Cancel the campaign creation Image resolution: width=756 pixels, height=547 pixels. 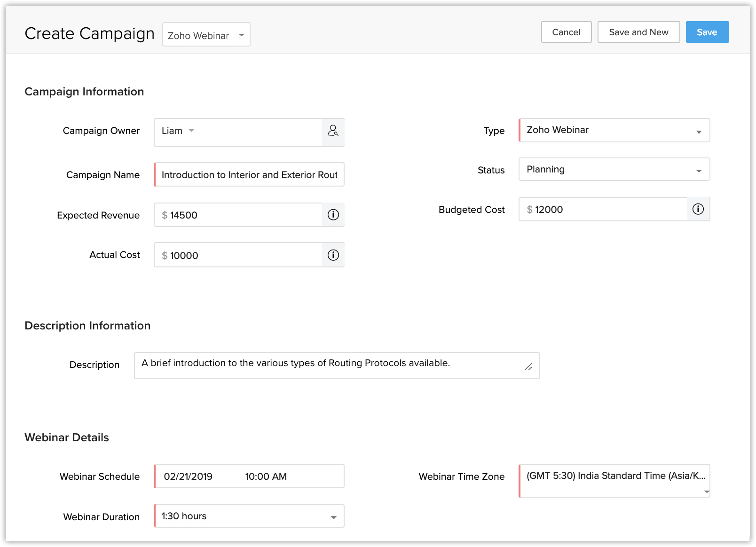click(566, 32)
